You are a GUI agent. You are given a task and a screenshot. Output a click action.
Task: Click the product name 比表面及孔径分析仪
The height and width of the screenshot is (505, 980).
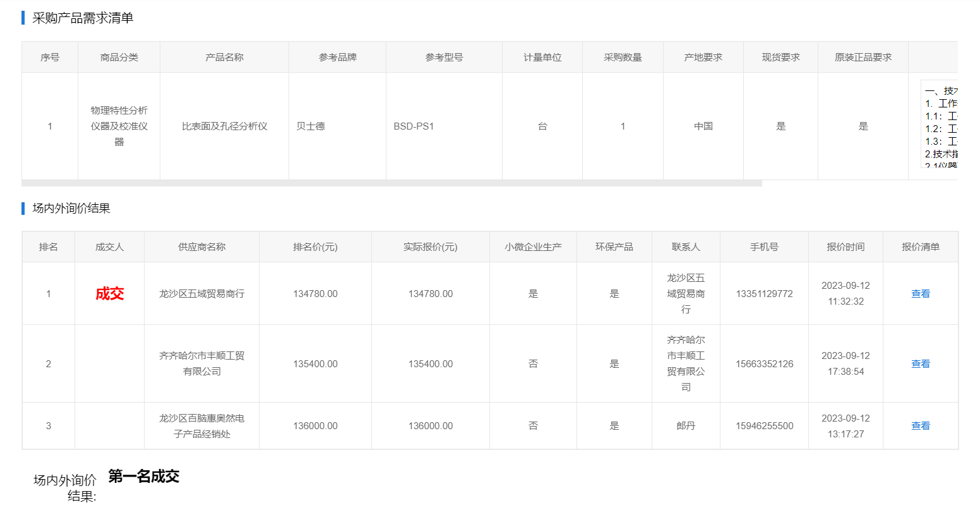tap(224, 126)
